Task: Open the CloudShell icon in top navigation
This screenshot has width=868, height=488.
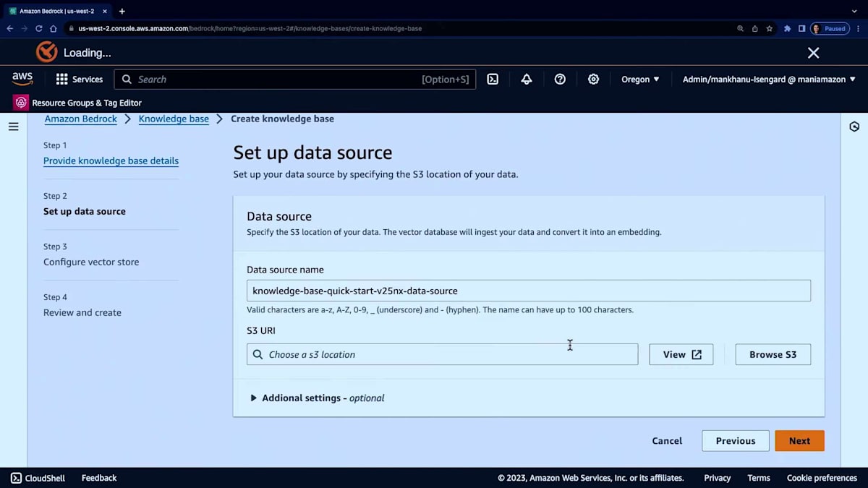Action: (493, 80)
